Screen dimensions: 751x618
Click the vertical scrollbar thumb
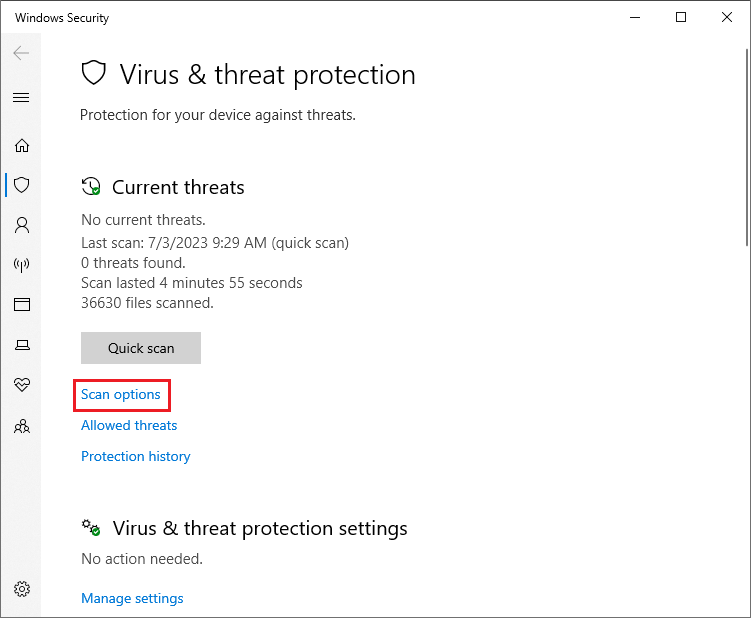pos(748,147)
